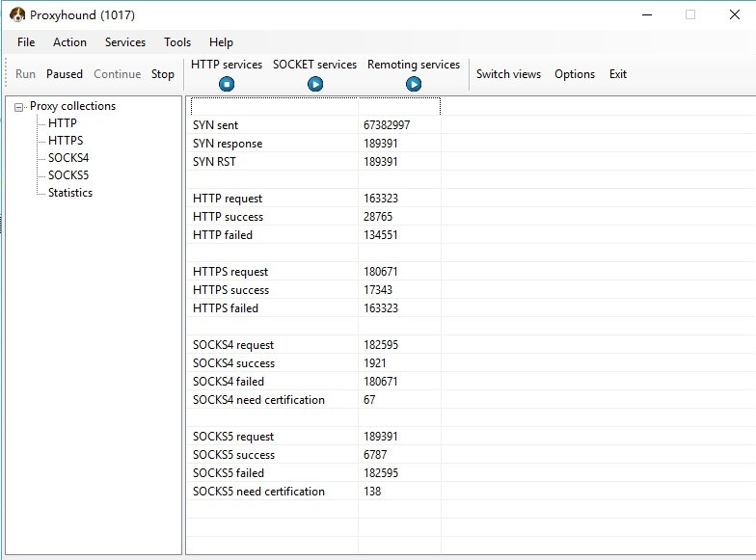Click the value 138
This screenshot has height=560, width=756.
[372, 492]
